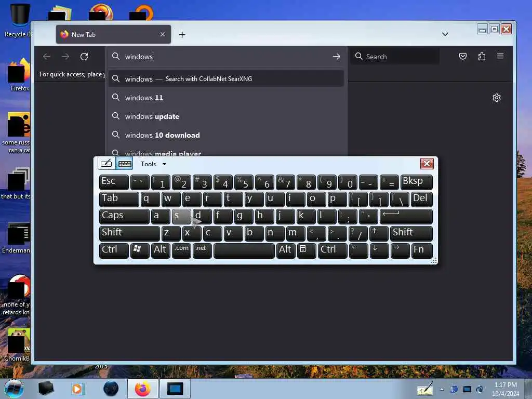The image size is (532, 399).
Task: Tap the Esc key on keyboard
Action: (x=114, y=182)
